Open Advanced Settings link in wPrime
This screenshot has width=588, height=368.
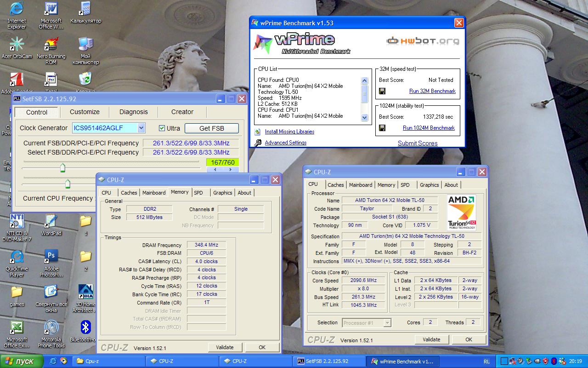coord(286,143)
